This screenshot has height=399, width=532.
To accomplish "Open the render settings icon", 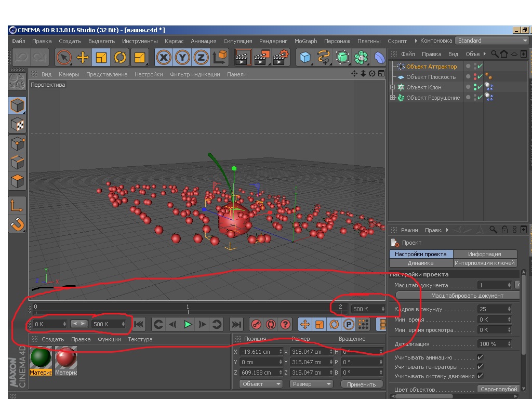I will click(281, 57).
